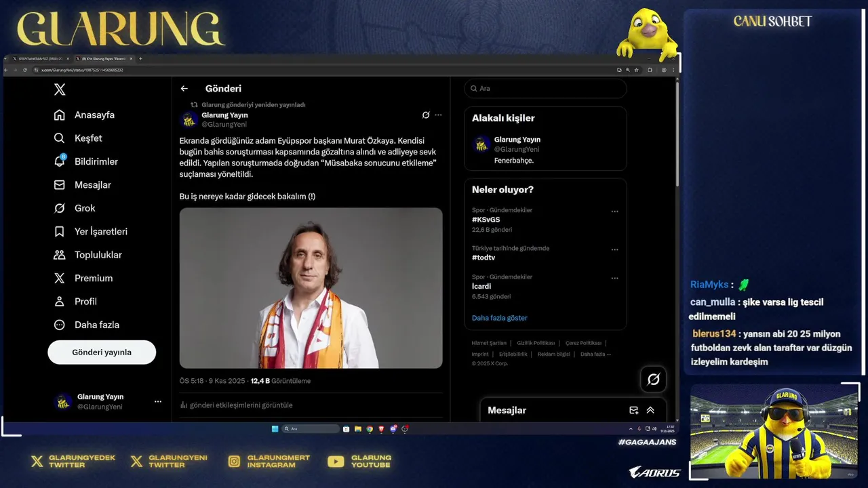This screenshot has width=868, height=488.
Task: Click the Gönderi yayınla button
Action: pyautogui.click(x=102, y=352)
